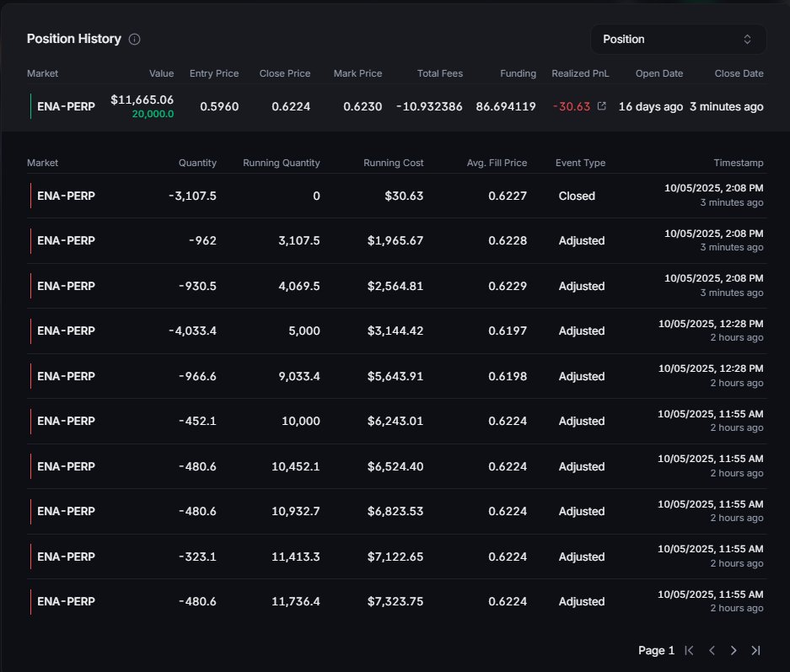Click the -966.6 quantity cell
Image resolution: width=790 pixels, height=672 pixels.
pos(197,376)
